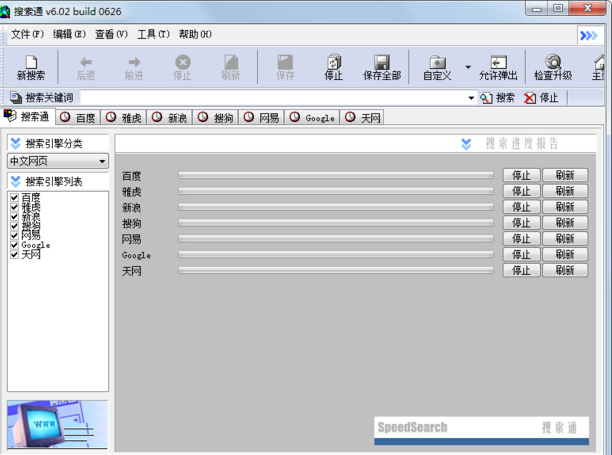Click the 搜索 magnifier button in keyword bar

click(497, 98)
